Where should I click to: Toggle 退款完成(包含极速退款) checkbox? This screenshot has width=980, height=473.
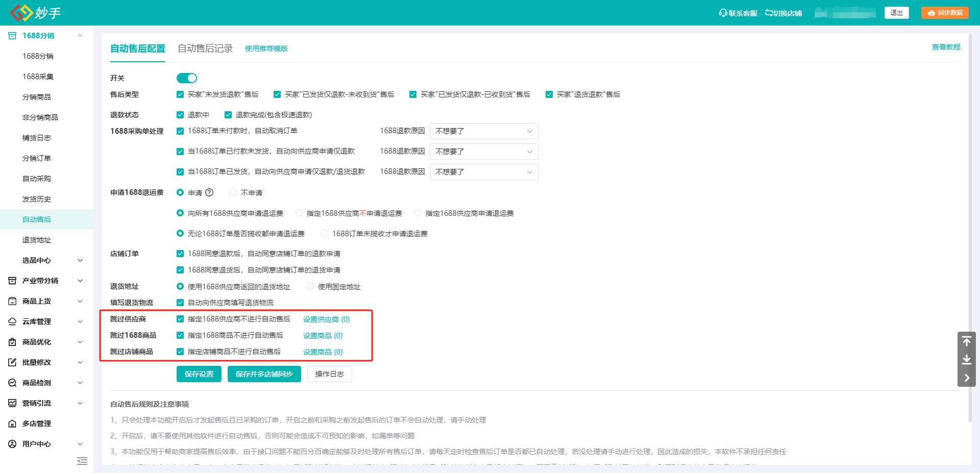[228, 115]
